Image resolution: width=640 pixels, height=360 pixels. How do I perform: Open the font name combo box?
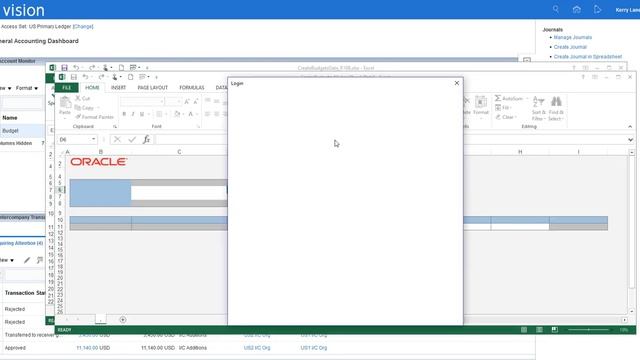point(142,101)
